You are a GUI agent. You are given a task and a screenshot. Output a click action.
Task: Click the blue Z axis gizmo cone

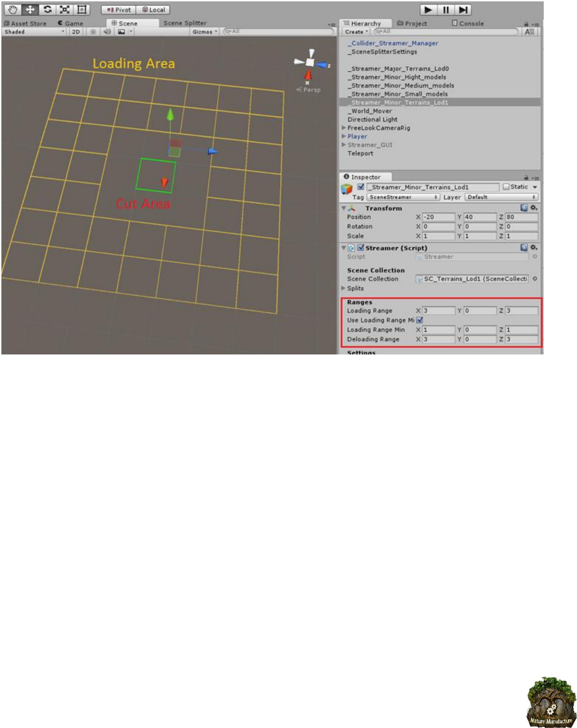[x=322, y=65]
